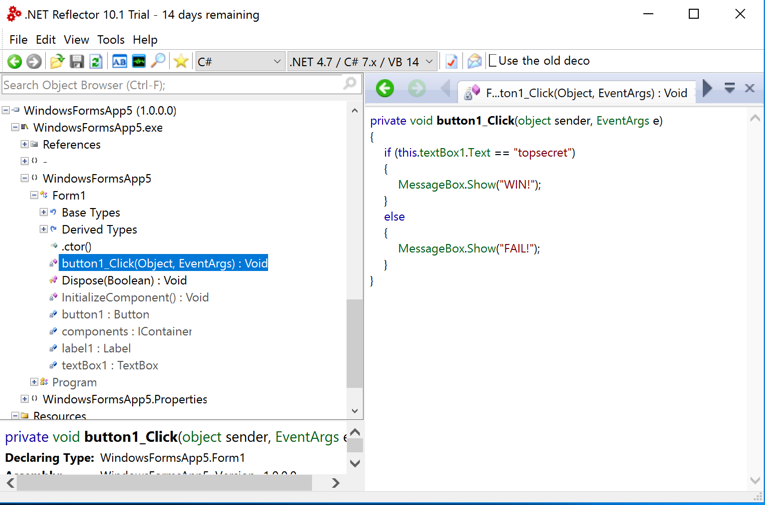Close the decompiler tab with X
Viewport: 765px width, 505px height.
pyautogui.click(x=750, y=88)
